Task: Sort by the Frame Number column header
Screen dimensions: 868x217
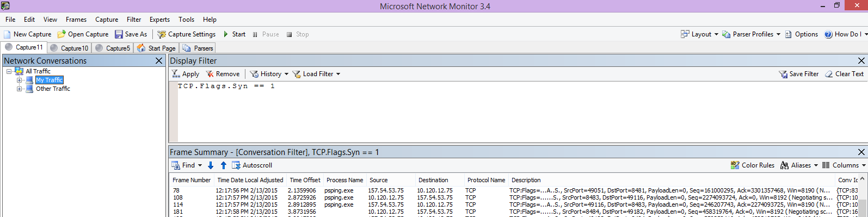Action: point(192,180)
